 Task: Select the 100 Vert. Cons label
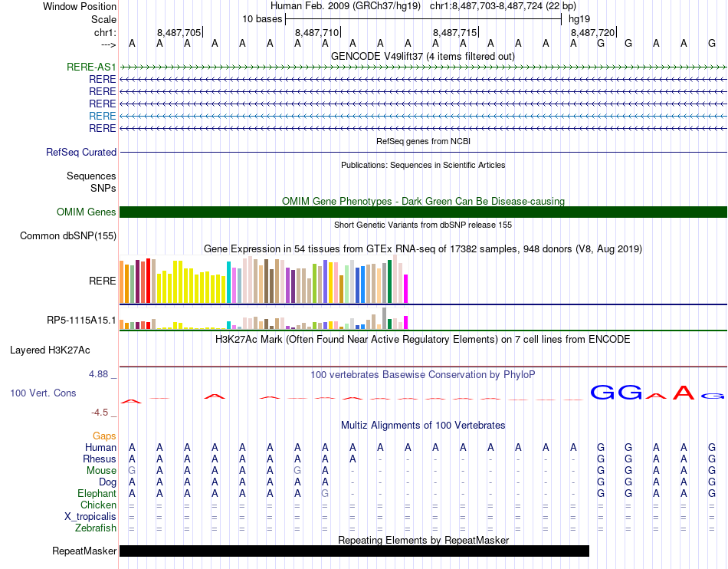(x=43, y=393)
